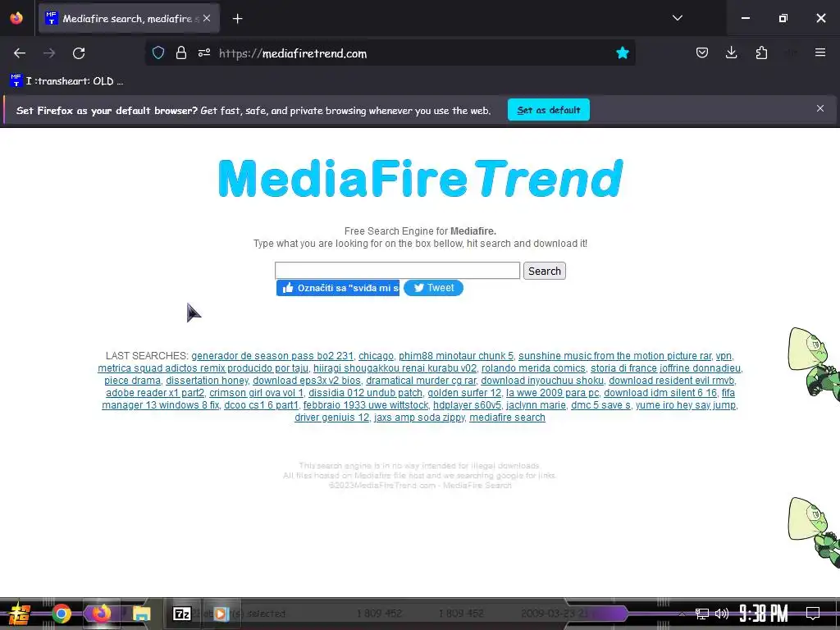Open 'dramatical murder cg rar' link
840x630 pixels.
(421, 381)
